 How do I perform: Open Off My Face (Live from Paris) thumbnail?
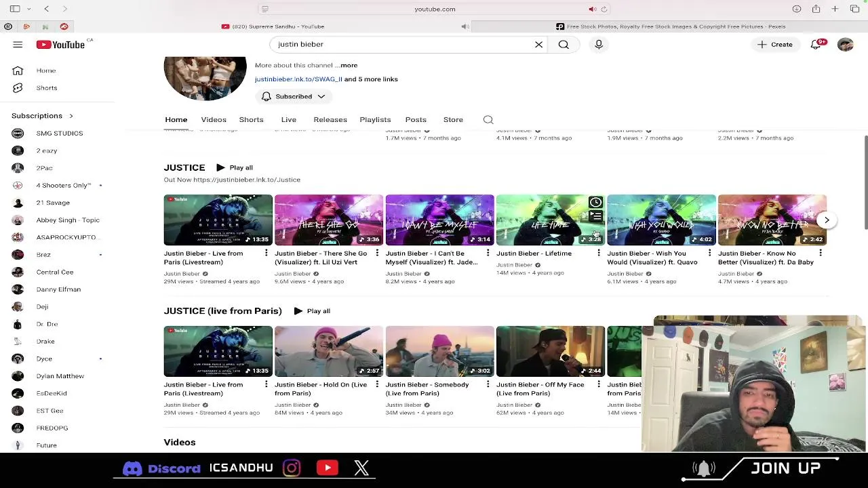point(551,351)
